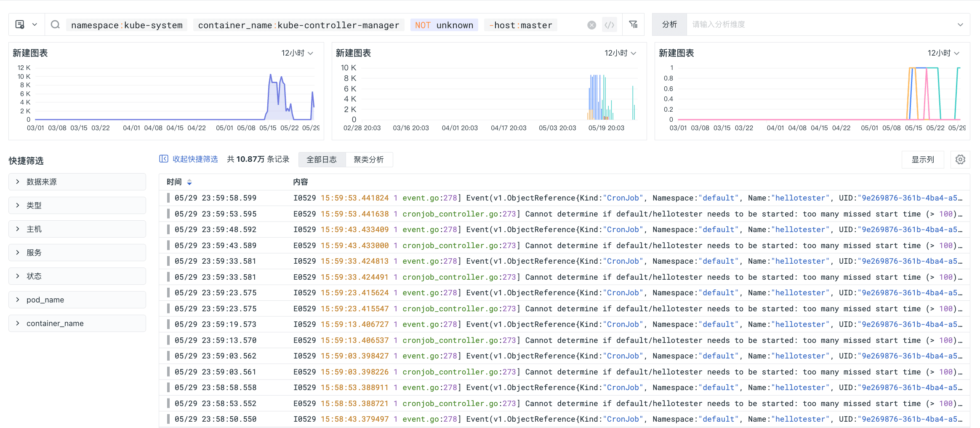Click the 共 10.87万 条记录 count text
The height and width of the screenshot is (428, 980).
coord(258,159)
